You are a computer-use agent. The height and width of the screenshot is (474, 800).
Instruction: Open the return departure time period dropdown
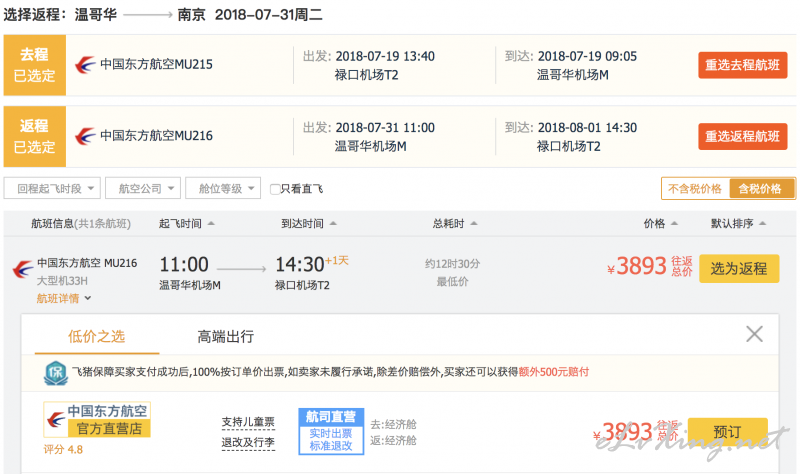click(52, 188)
